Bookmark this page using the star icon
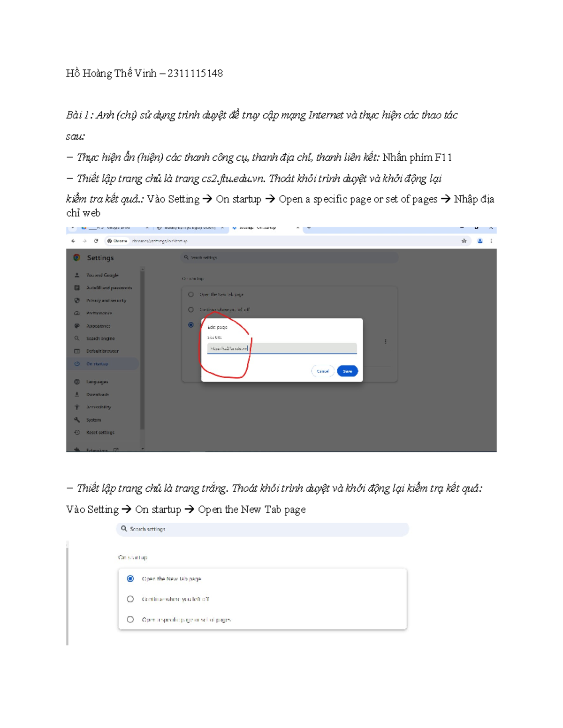563x728 pixels. (x=464, y=241)
